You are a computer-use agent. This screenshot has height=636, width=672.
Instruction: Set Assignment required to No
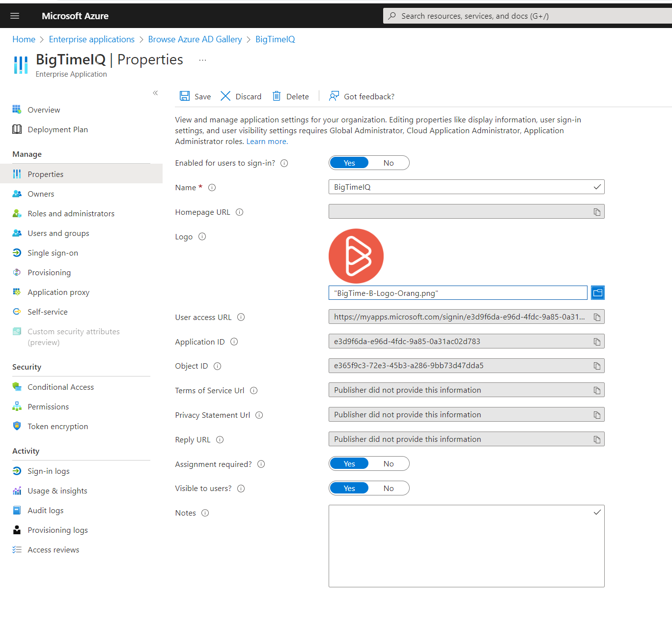tap(389, 463)
